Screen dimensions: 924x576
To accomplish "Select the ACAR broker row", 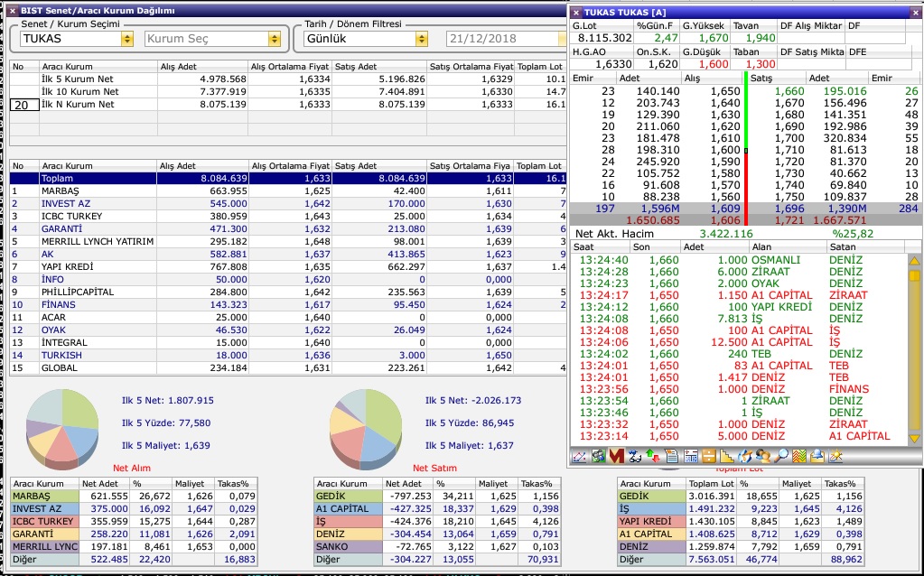I will point(288,318).
